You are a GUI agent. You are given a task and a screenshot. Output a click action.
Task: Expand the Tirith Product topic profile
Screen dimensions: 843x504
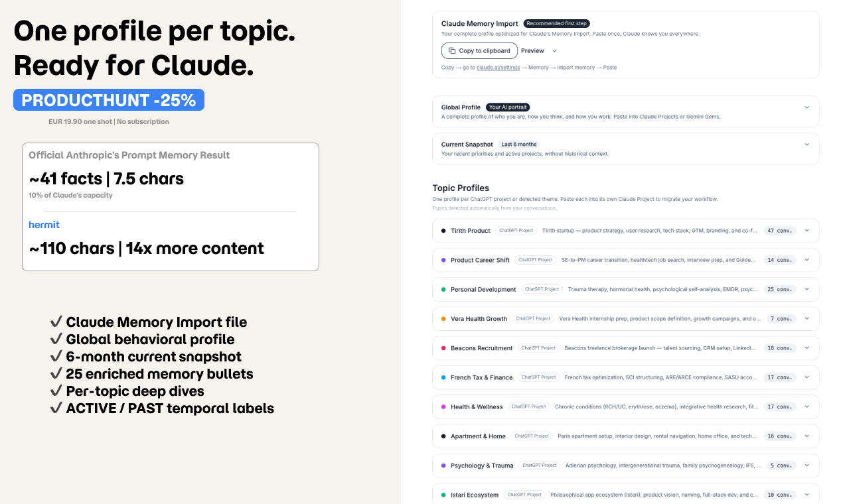point(806,230)
